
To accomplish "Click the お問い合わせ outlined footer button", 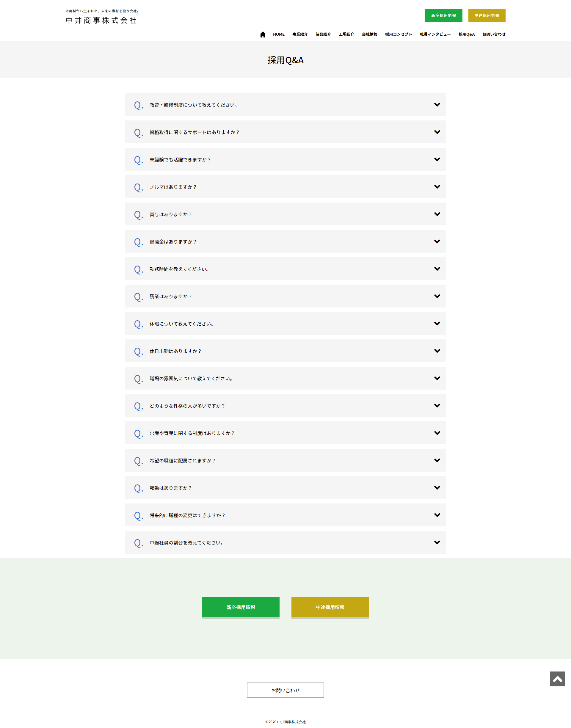I will (285, 690).
